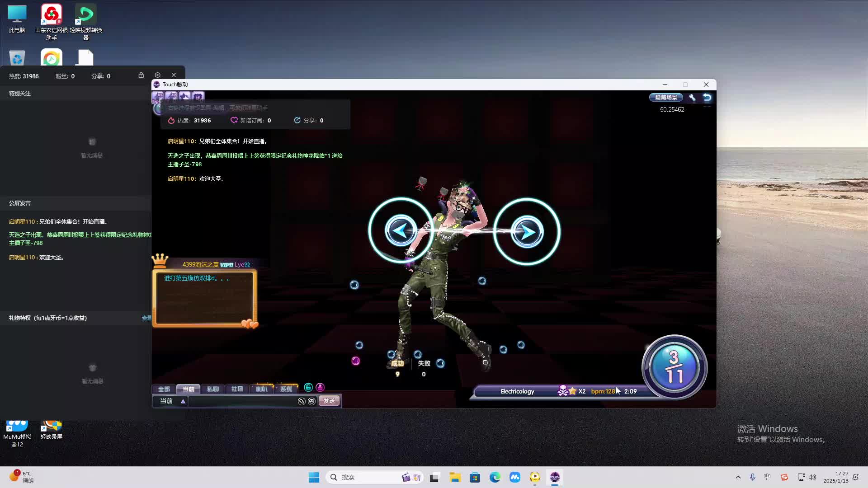Click the 3/11 round progress orb
Viewport: 868px width, 488px height.
click(x=674, y=367)
